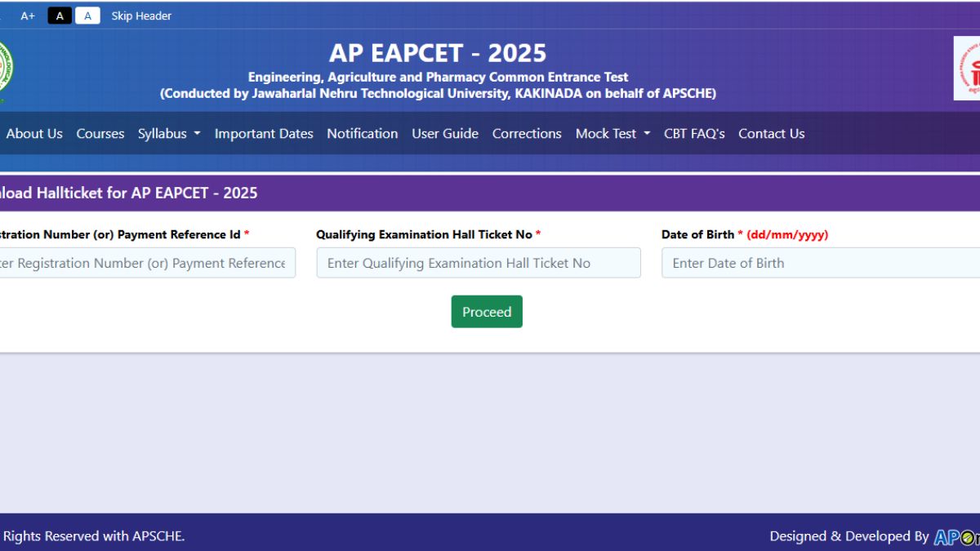The width and height of the screenshot is (980, 551).
Task: Click the Qualifying Examination Hall Ticket No label
Action: pos(429,234)
